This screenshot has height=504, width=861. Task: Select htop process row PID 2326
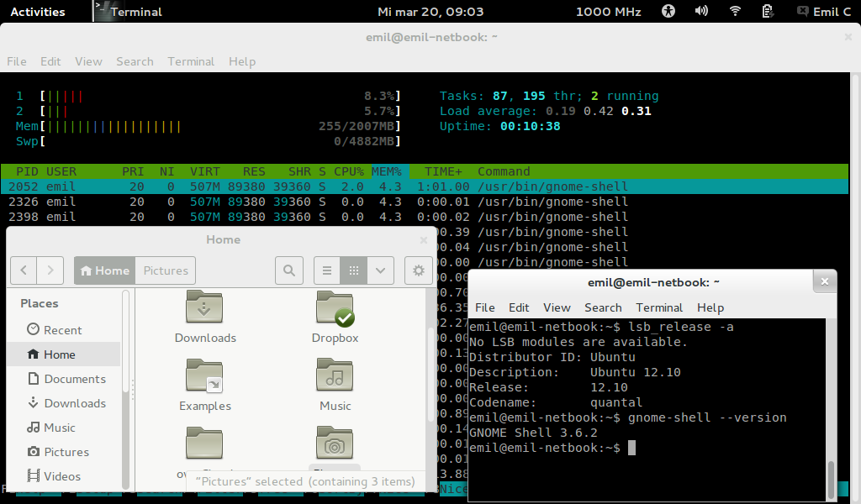(425, 202)
